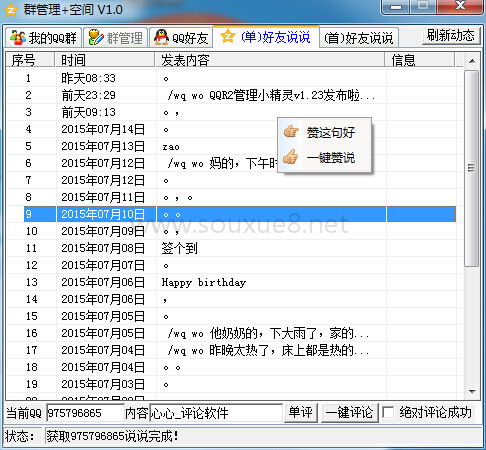Click the 内容 comment text field
Screen dimensions: 486x450
point(216,413)
